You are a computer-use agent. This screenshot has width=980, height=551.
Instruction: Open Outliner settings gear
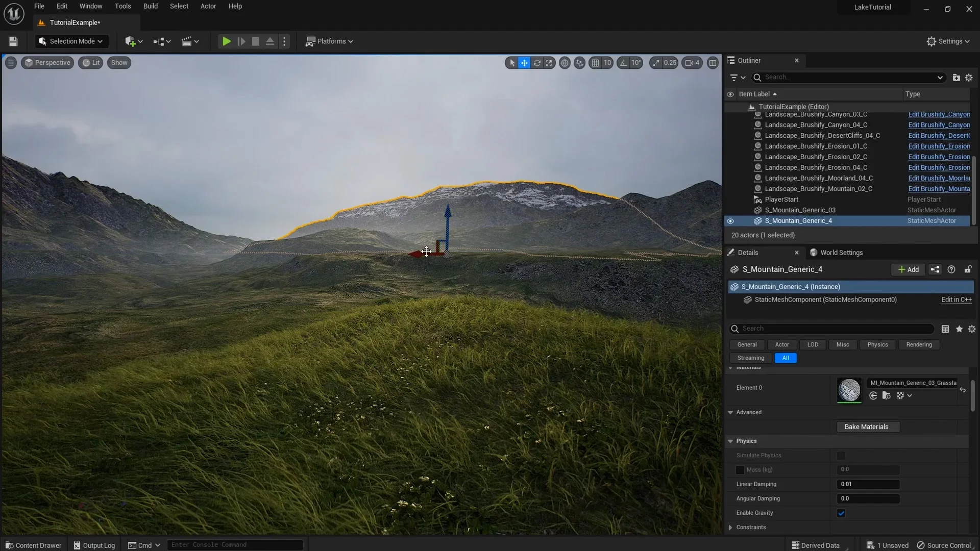click(x=969, y=78)
